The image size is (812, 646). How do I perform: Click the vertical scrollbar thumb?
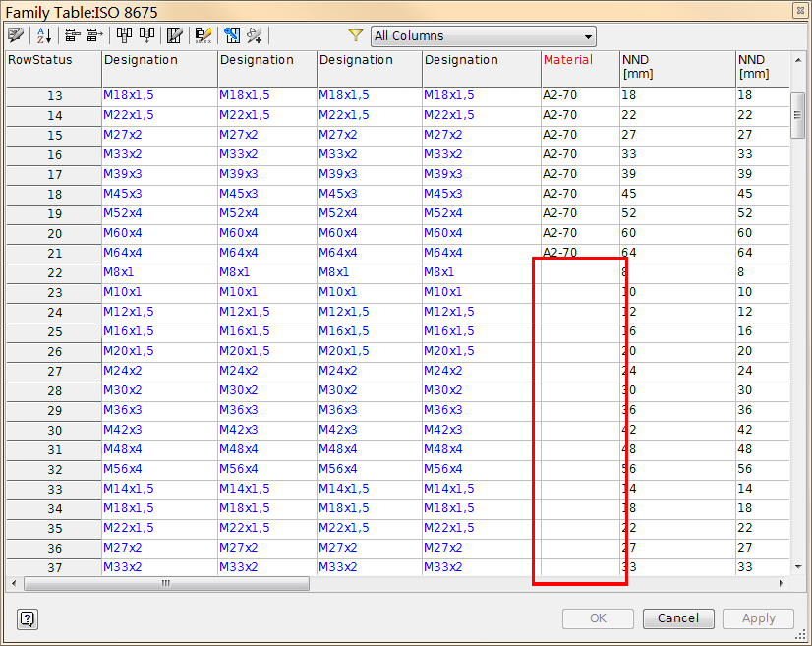798,115
